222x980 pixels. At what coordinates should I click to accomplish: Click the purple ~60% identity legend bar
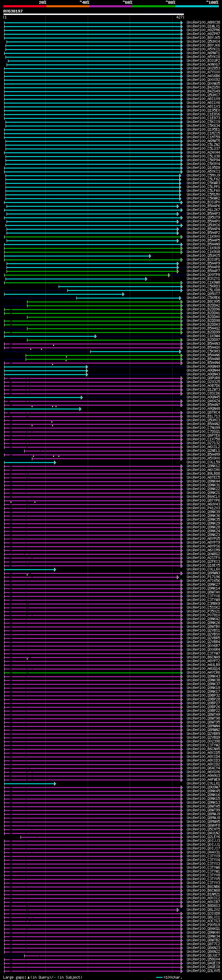point(111,7)
